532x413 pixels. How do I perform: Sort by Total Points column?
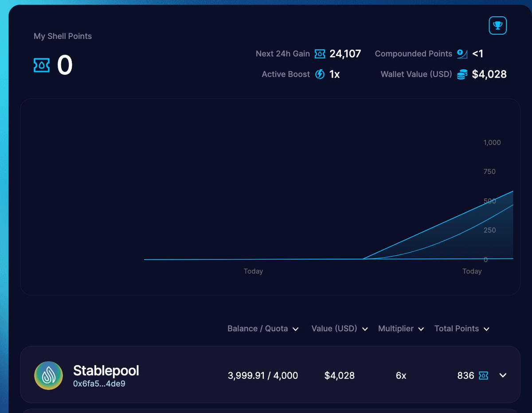[462, 329]
